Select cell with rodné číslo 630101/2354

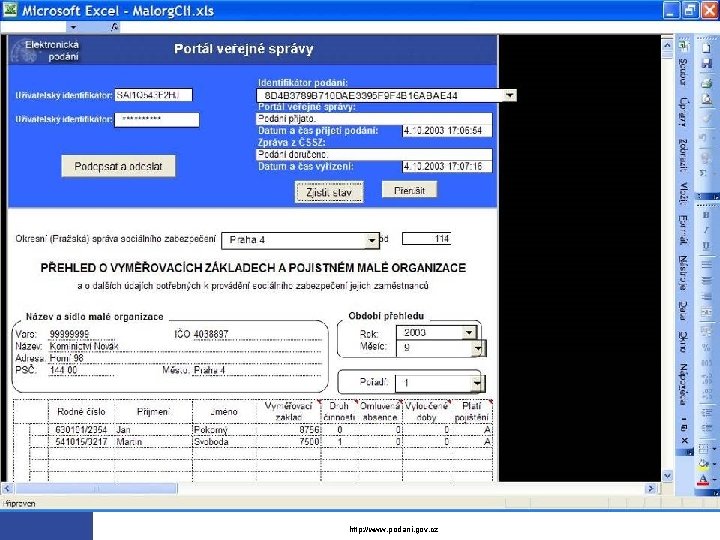(81, 430)
